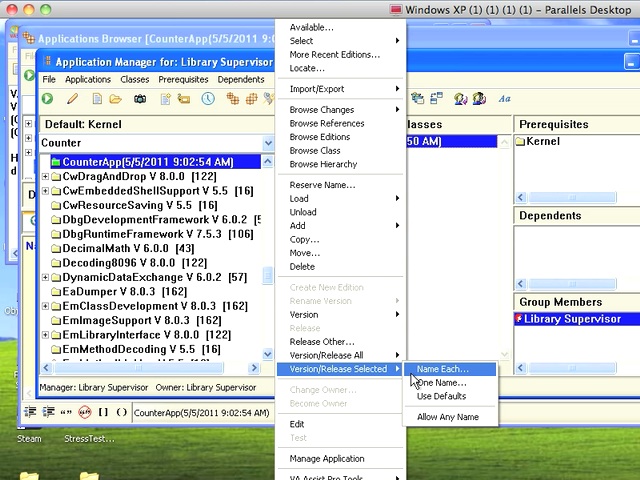Click the red crossed-out quotes icon
Viewport: 640px width, 480px height.
[85, 412]
